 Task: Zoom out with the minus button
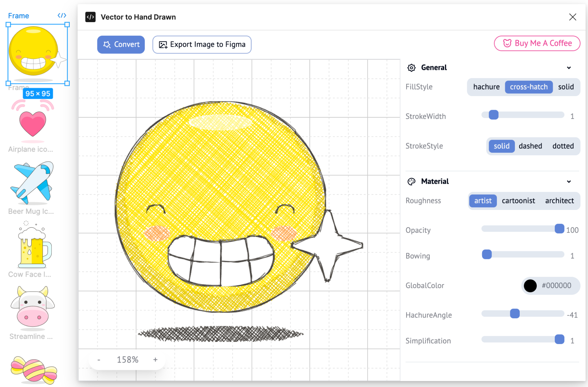coord(99,360)
